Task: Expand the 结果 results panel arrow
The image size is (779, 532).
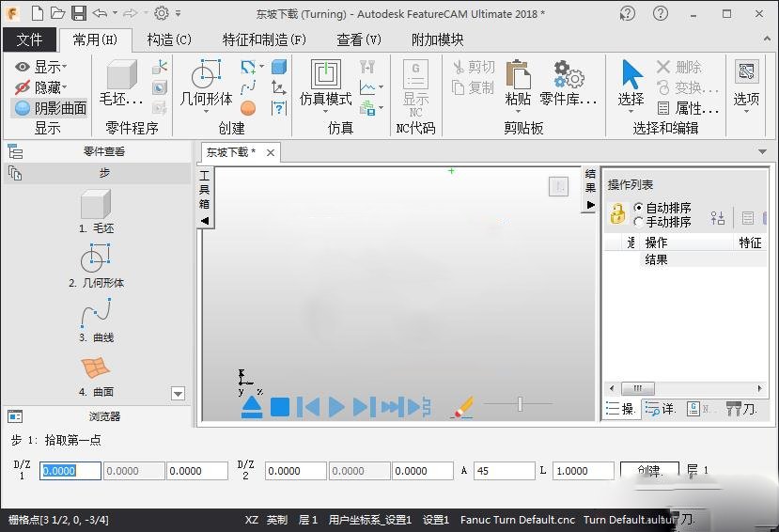Action: click(x=590, y=205)
